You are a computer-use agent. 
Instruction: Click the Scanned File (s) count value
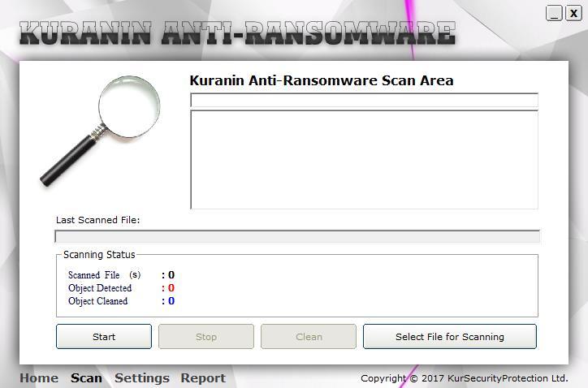click(171, 275)
